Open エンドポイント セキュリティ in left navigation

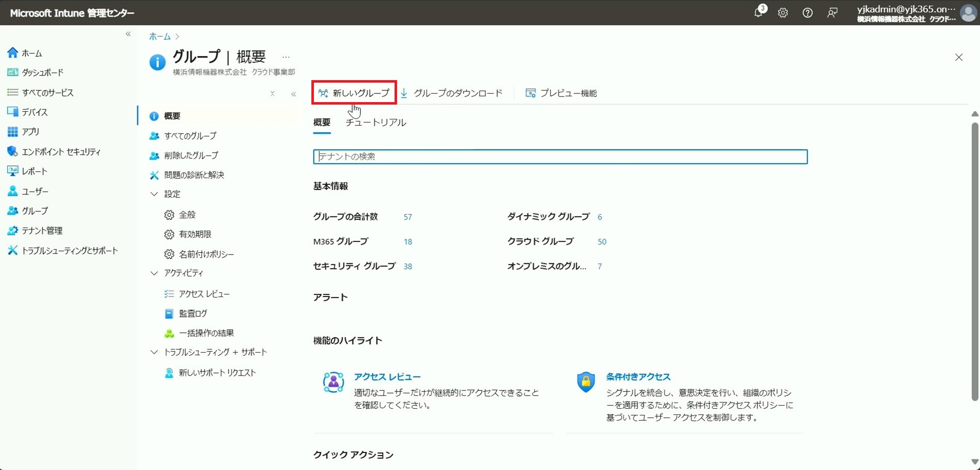(61, 152)
